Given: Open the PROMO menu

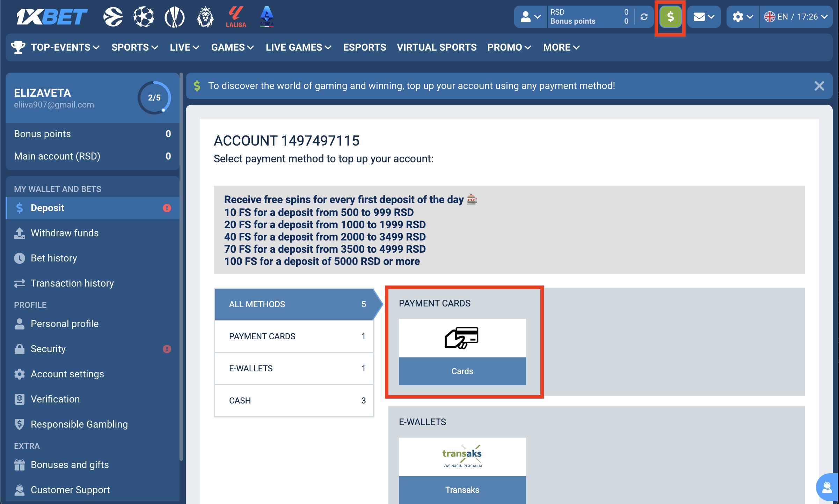Looking at the screenshot, I should [x=509, y=47].
